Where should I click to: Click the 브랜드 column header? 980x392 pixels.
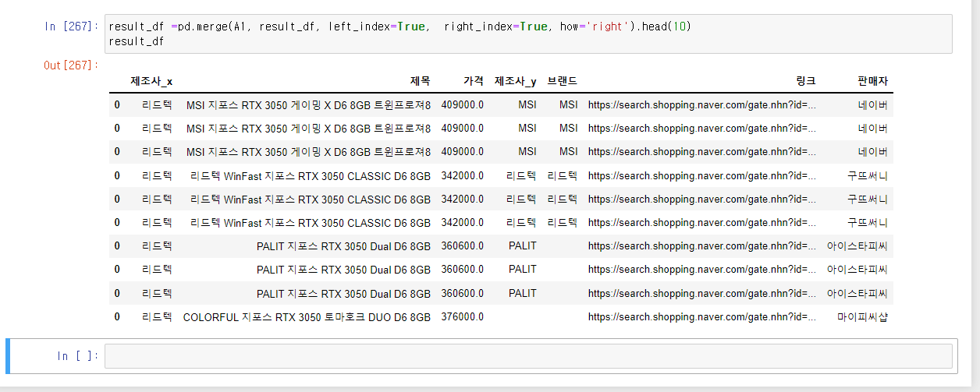[x=563, y=80]
